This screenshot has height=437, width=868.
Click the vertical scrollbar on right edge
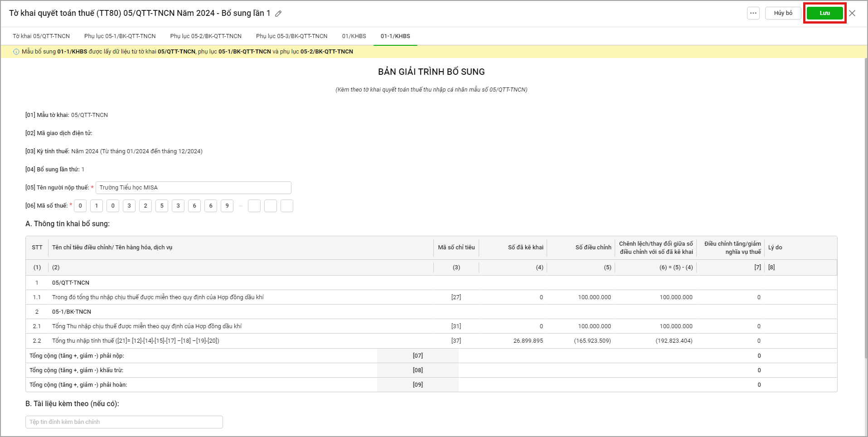coord(865,227)
